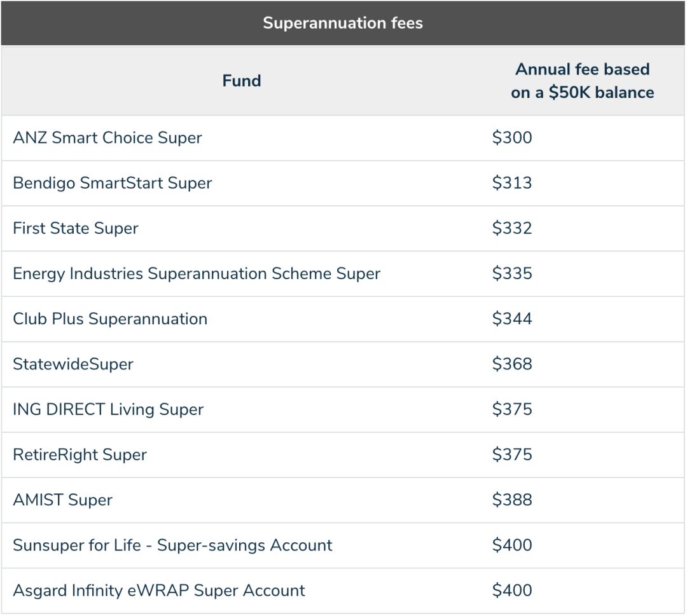
Task: Select Club Plus Superannuation entry
Action: (x=110, y=318)
